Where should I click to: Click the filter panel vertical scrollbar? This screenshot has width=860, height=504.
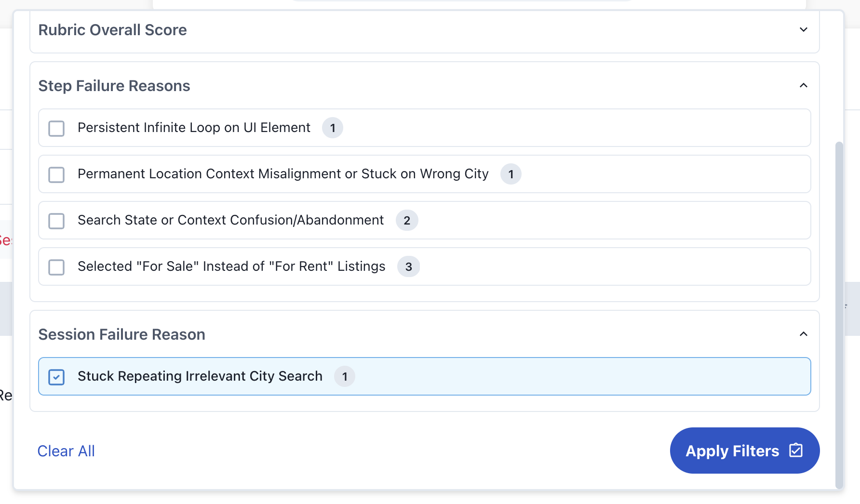pyautogui.click(x=839, y=313)
